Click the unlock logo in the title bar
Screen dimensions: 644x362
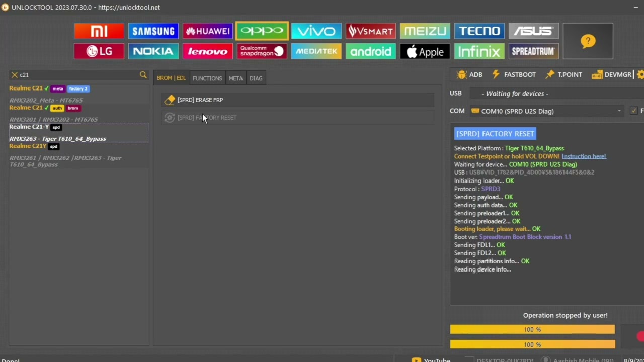click(5, 7)
